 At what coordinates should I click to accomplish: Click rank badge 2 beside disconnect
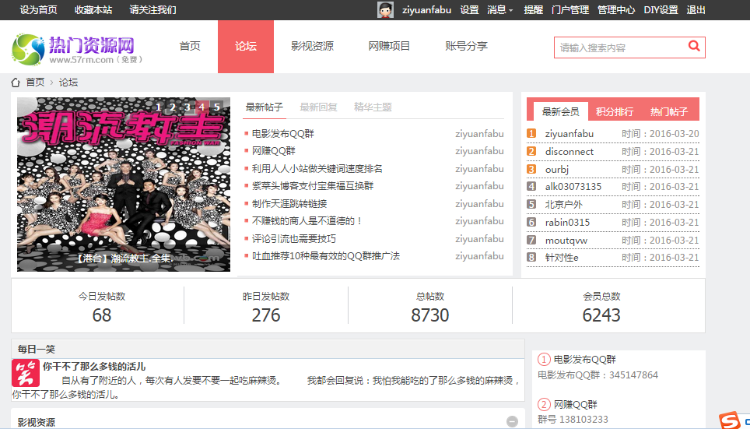point(531,151)
